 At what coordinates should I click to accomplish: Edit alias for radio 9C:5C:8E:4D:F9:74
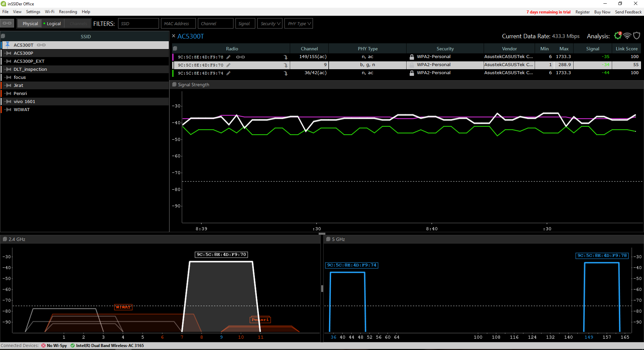click(228, 73)
